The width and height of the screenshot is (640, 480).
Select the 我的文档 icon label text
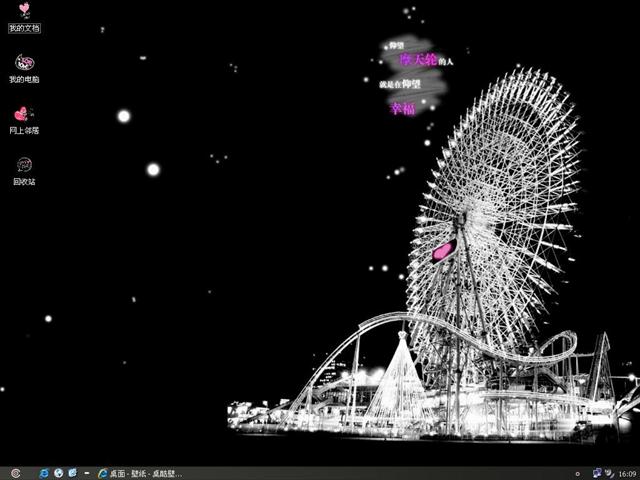(x=24, y=28)
